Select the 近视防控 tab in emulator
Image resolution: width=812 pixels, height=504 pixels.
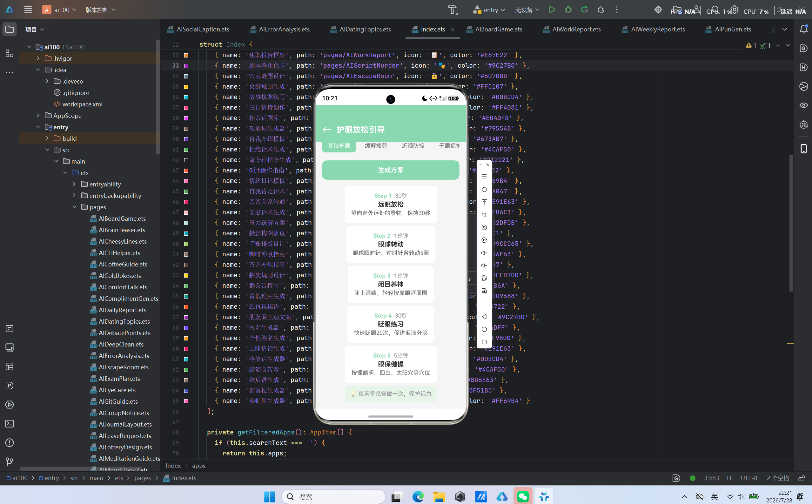click(x=413, y=146)
